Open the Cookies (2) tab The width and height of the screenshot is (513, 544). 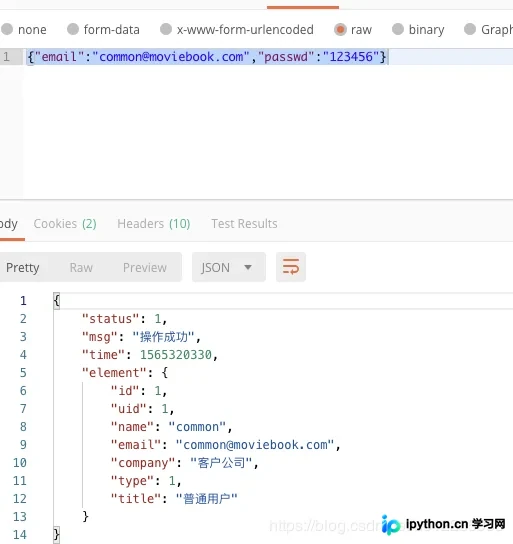(x=65, y=224)
